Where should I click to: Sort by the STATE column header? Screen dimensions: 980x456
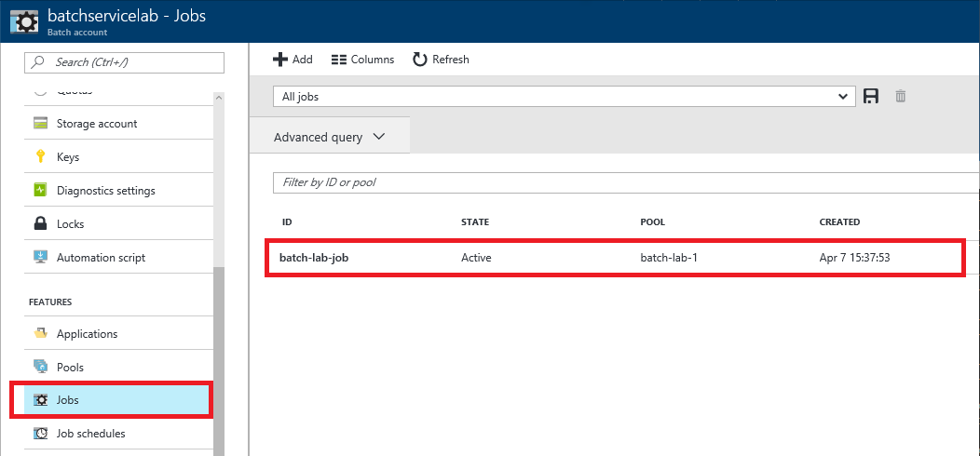point(475,221)
